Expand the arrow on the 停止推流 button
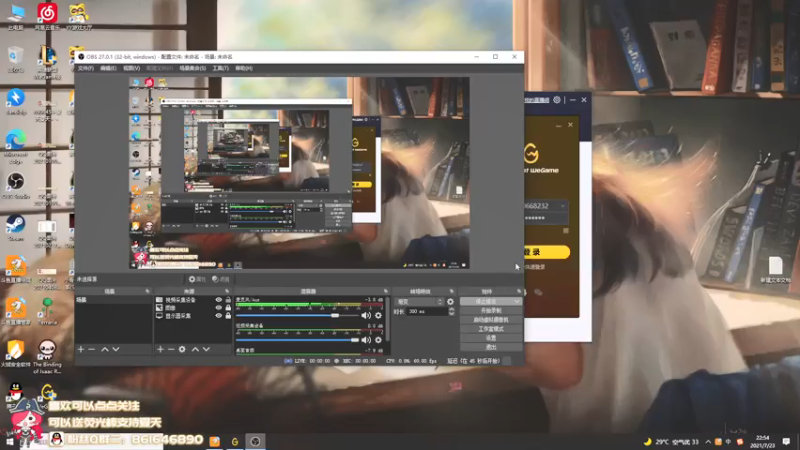 (516, 302)
